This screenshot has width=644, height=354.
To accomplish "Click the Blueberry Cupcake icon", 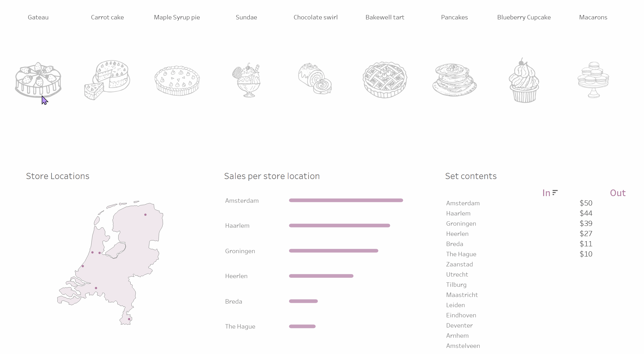I will click(x=523, y=81).
